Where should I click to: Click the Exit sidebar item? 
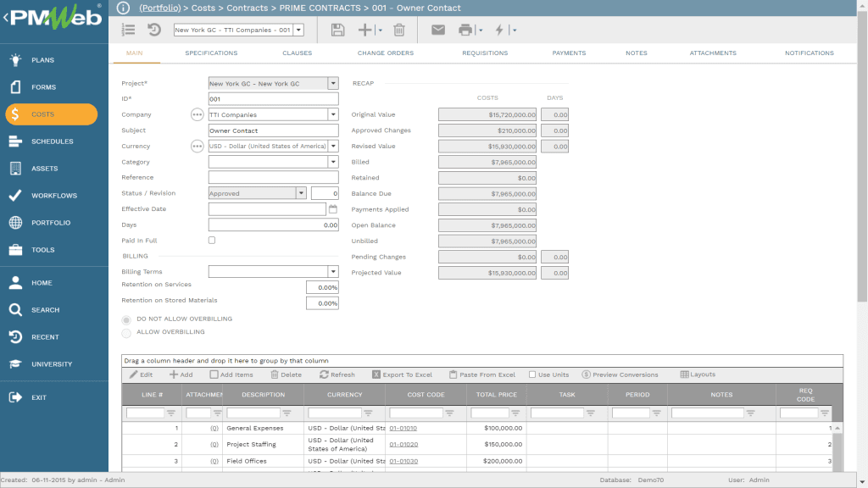point(38,397)
